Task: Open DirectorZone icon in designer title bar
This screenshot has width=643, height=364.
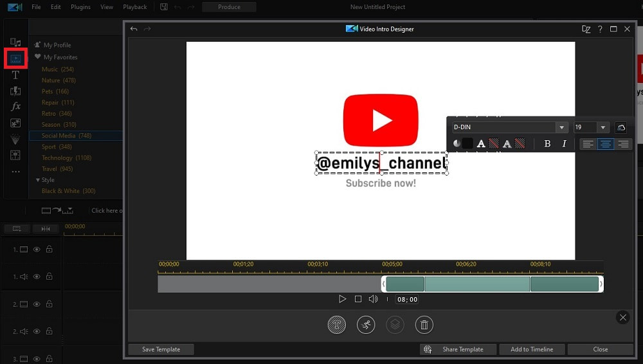Action: click(586, 29)
